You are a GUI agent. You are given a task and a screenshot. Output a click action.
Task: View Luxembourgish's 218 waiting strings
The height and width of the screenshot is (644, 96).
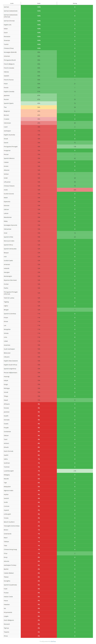75,471
